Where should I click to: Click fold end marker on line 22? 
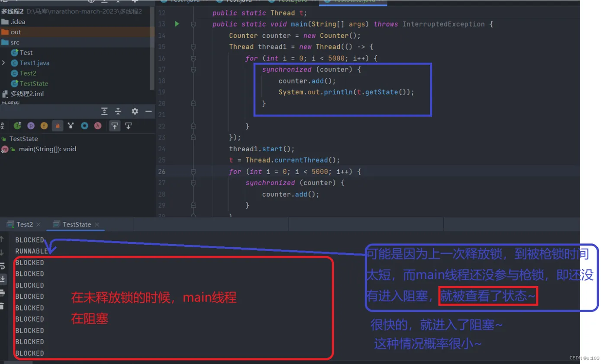(193, 126)
